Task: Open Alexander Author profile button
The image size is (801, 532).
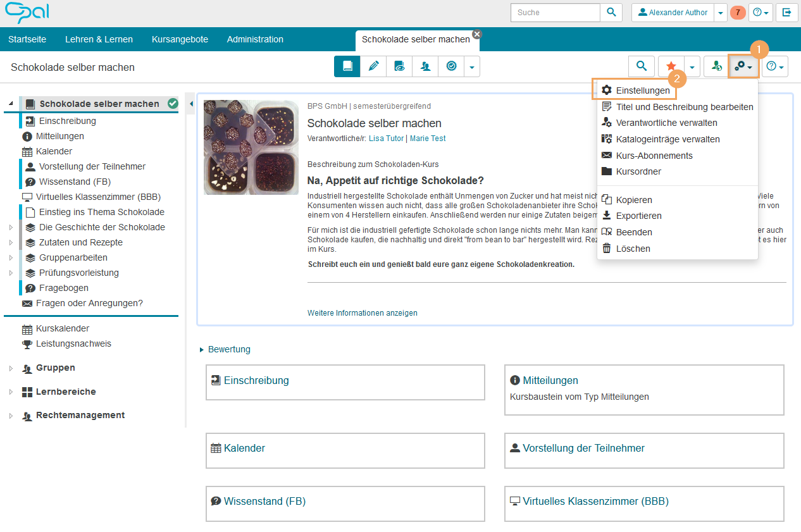Action: 673,12
